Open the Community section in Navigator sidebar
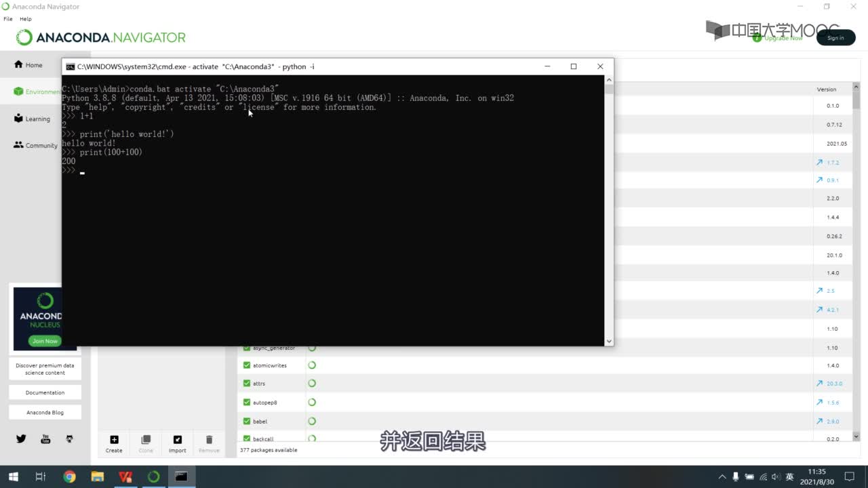Image resolution: width=868 pixels, height=488 pixels. coord(35,145)
